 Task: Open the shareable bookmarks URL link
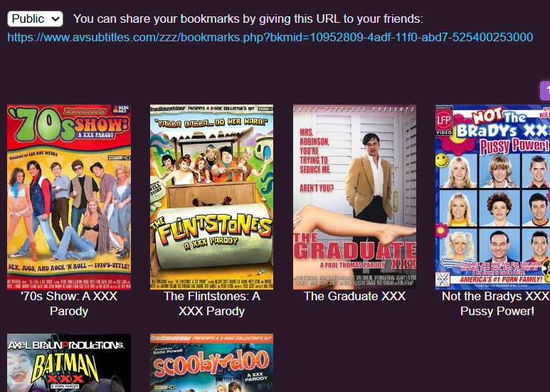(270, 37)
